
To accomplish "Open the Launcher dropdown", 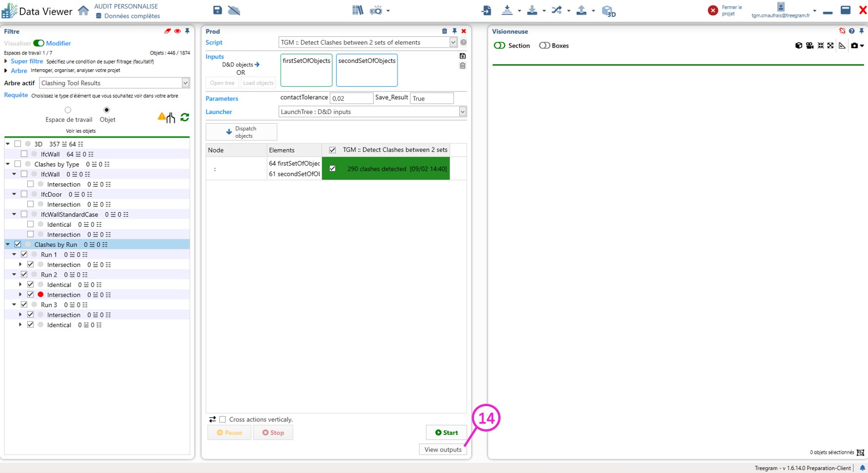I will [x=463, y=112].
